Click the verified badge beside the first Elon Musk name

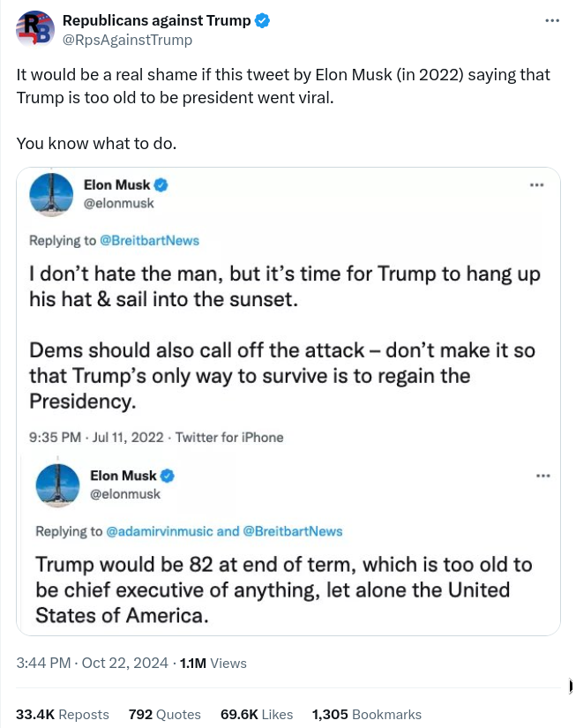[161, 185]
